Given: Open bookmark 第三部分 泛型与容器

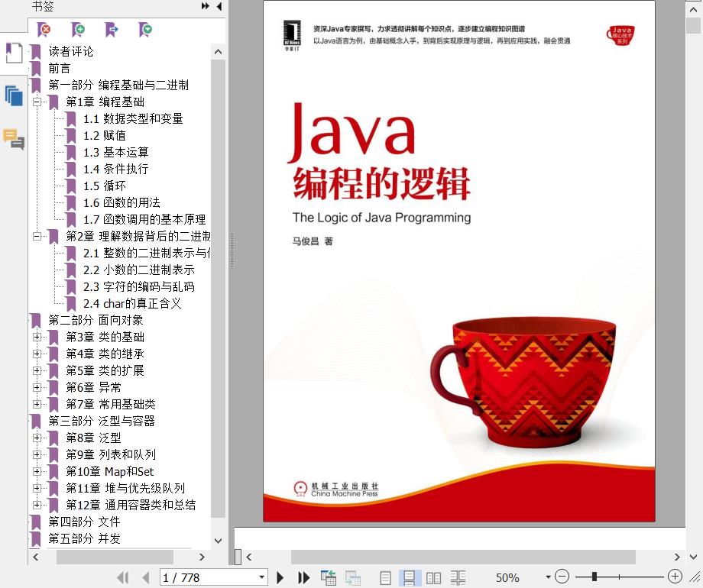Looking at the screenshot, I should pyautogui.click(x=102, y=422).
